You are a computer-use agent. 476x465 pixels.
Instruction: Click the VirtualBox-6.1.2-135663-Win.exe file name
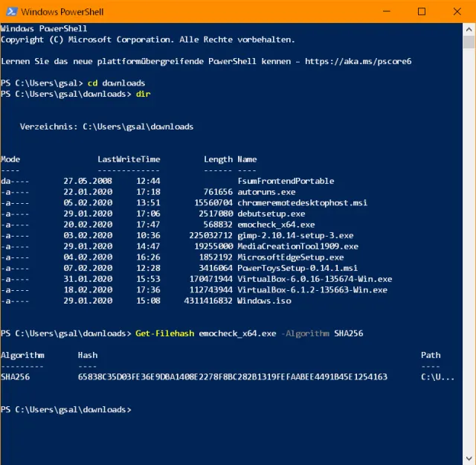[312, 289]
